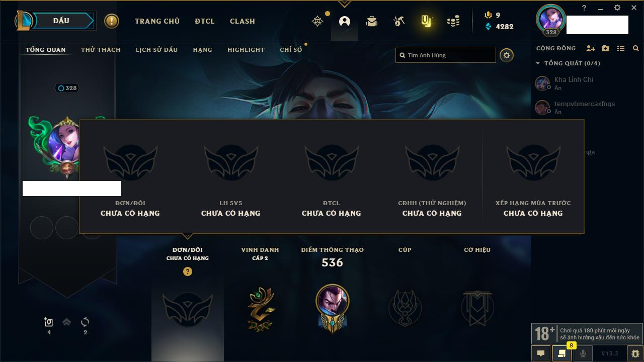Switch to the LỊCH SỬ ĐẤU tab

click(156, 50)
